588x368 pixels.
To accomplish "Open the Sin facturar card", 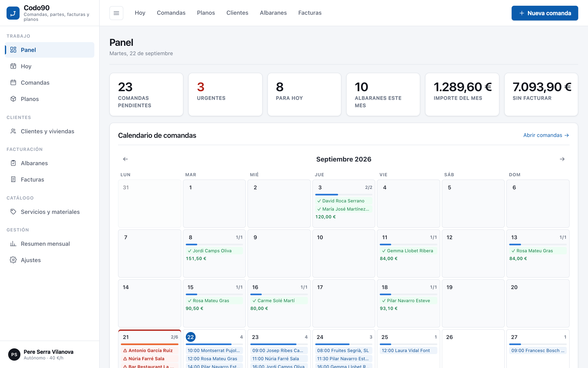I will coord(541,94).
